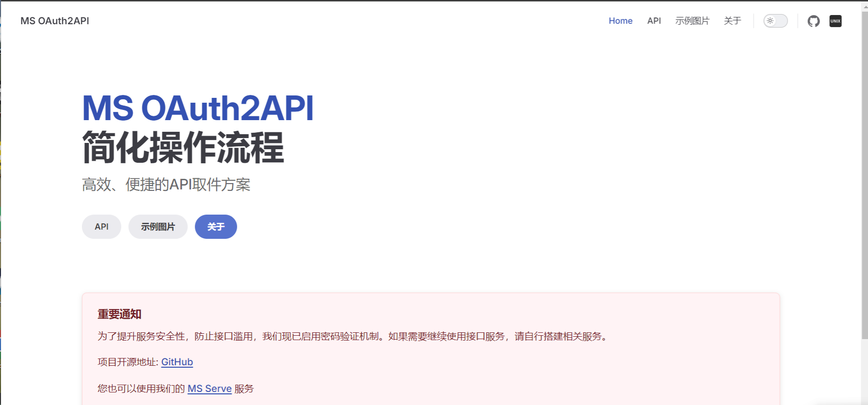
Task: Click the scrollbar track below the thumb
Action: 864,373
